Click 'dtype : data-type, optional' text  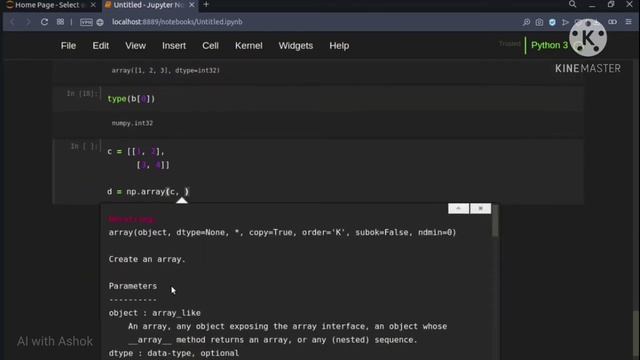[174, 353]
